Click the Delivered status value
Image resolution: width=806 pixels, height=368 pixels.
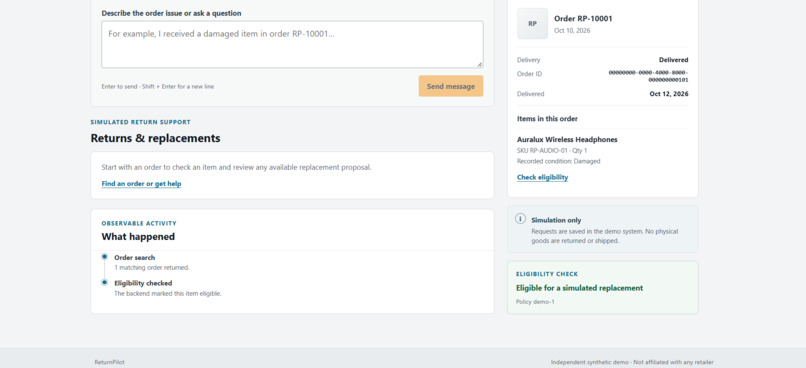pyautogui.click(x=673, y=60)
